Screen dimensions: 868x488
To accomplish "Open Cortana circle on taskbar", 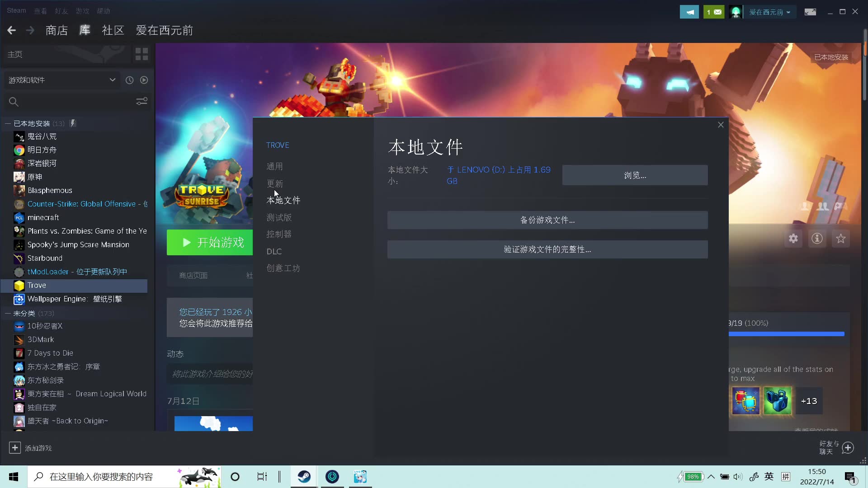I will click(x=235, y=477).
